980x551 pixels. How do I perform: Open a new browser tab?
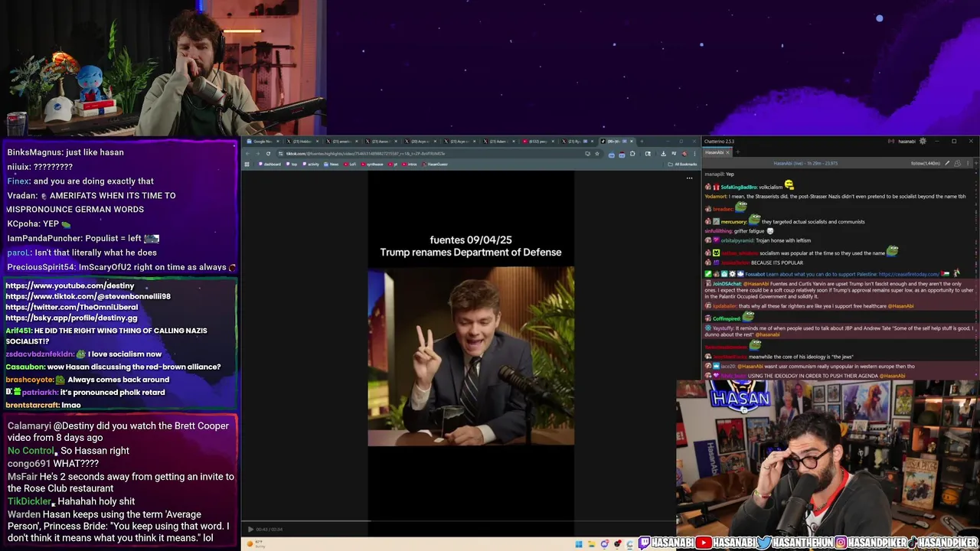[642, 142]
